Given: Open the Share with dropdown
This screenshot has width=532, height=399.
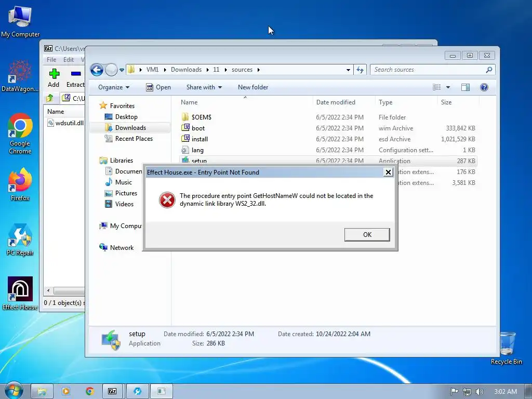Looking at the screenshot, I should click(204, 87).
